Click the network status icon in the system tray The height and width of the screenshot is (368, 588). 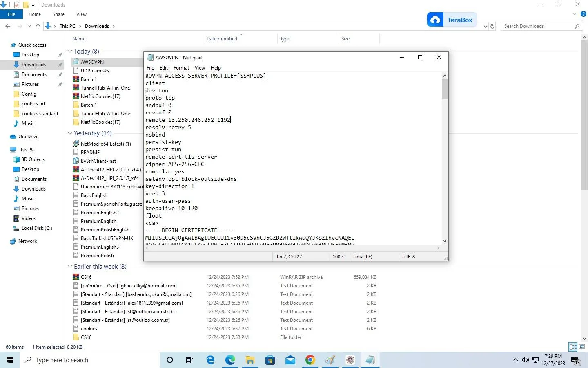535,360
